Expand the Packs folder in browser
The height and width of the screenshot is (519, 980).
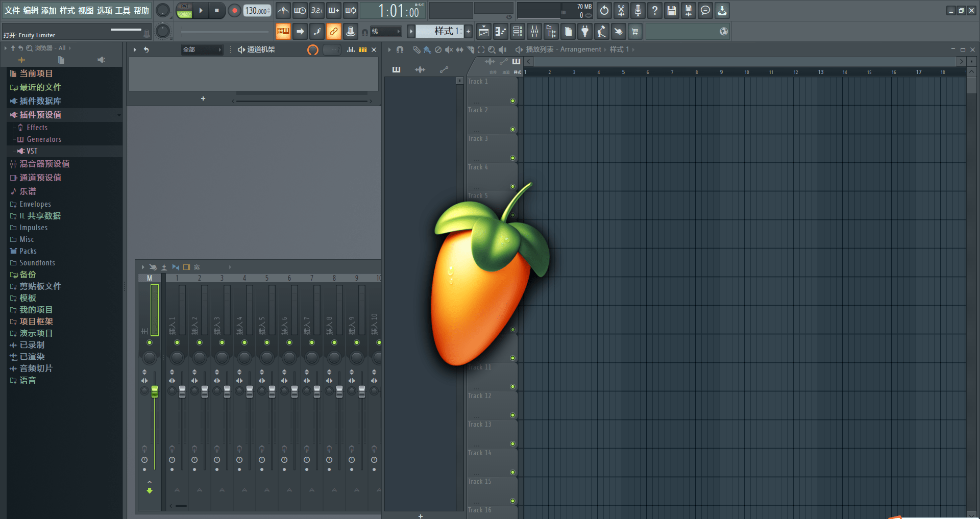[28, 251]
